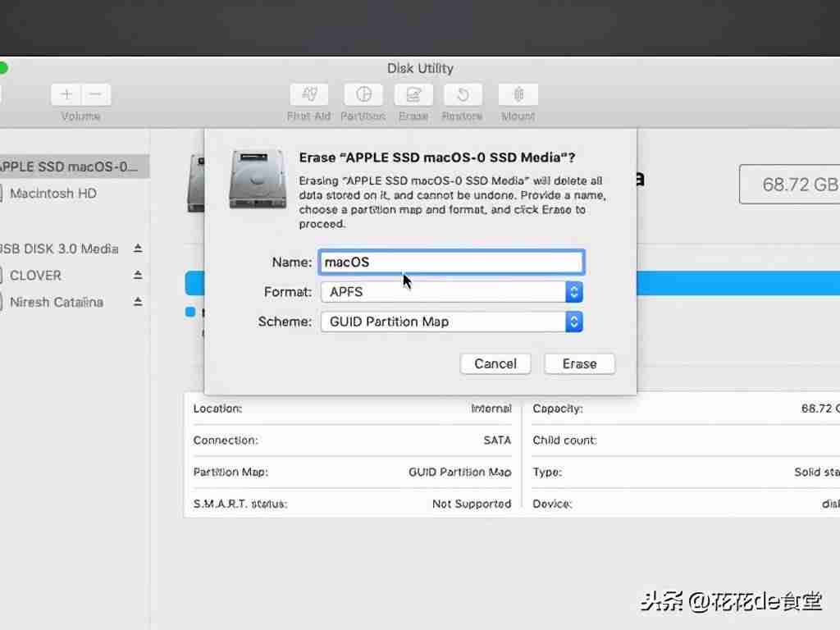
Task: Click the Erase toolbar icon
Action: pos(413,95)
